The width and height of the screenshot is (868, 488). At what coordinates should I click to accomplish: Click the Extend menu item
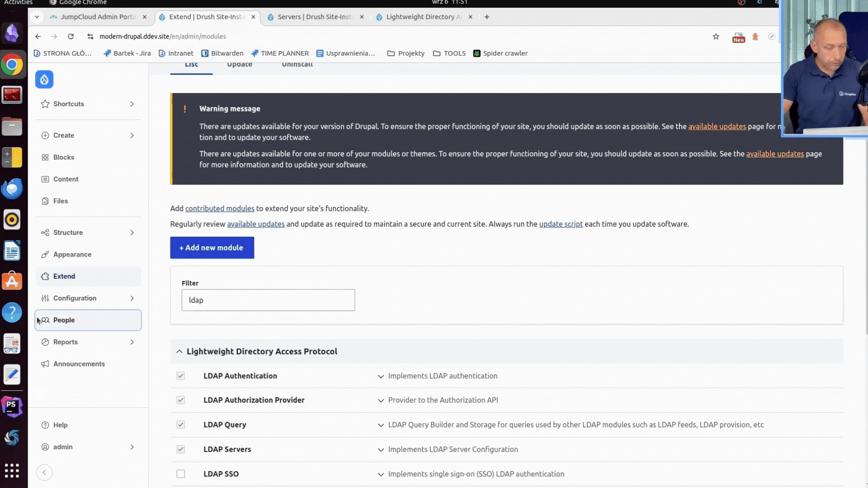pos(64,276)
